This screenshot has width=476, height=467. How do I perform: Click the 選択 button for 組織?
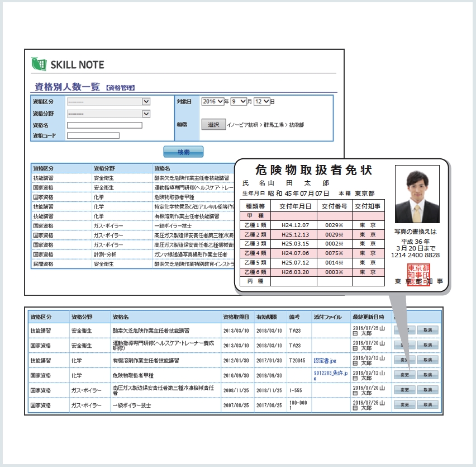[x=213, y=125]
